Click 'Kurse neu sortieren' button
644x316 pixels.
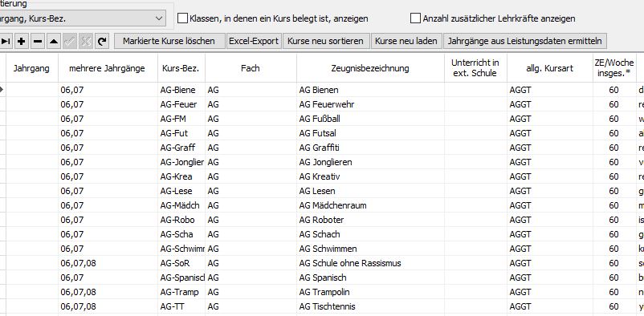click(326, 41)
